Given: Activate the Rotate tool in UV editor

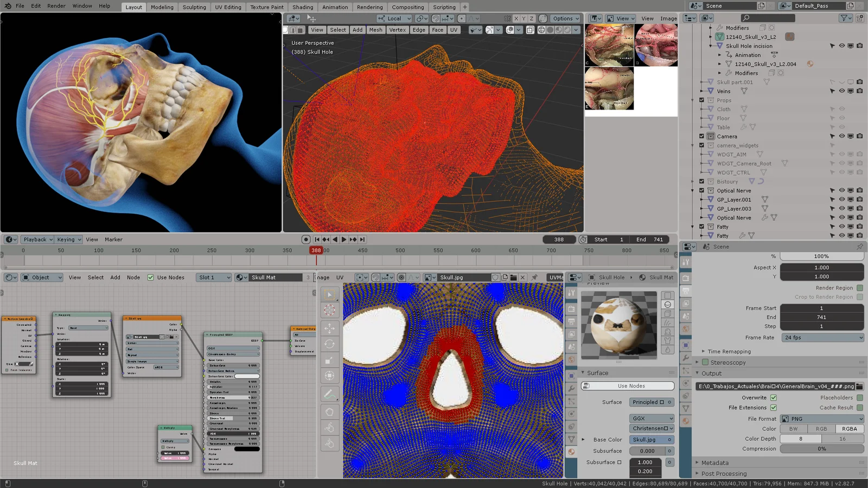Looking at the screenshot, I should (329, 344).
